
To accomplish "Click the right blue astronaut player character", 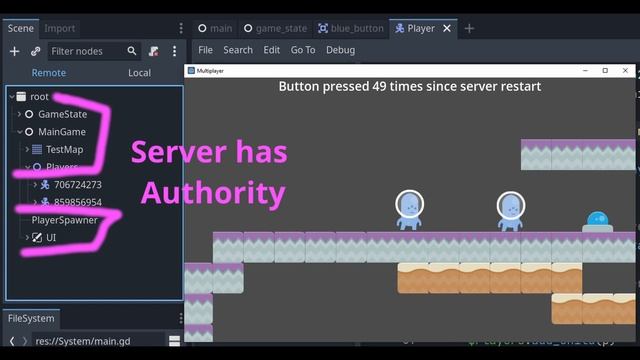I will (x=511, y=211).
